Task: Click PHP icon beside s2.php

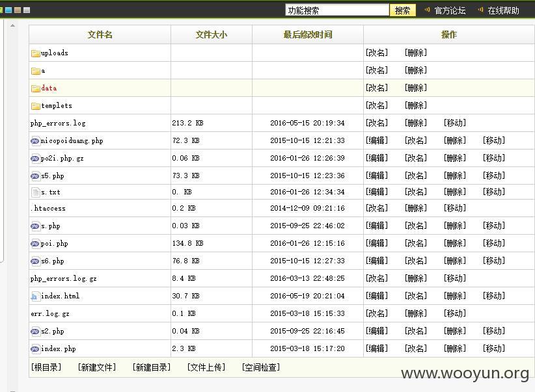Action: [x=34, y=332]
